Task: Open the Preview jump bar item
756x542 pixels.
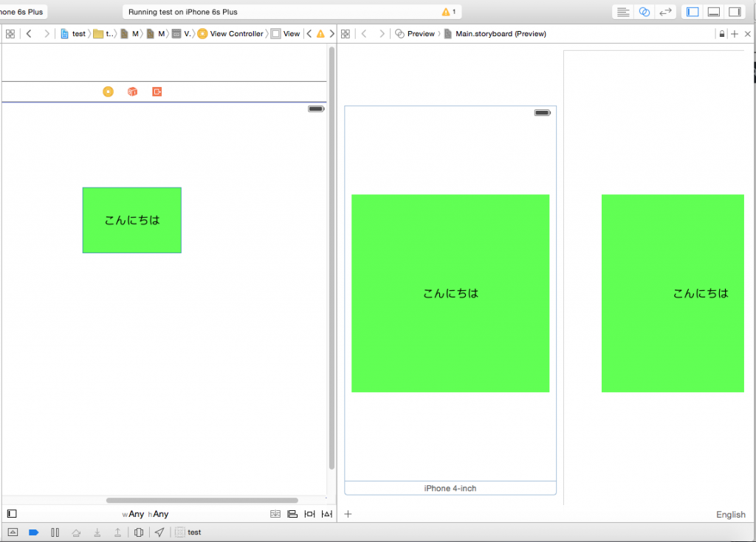Action: (421, 34)
